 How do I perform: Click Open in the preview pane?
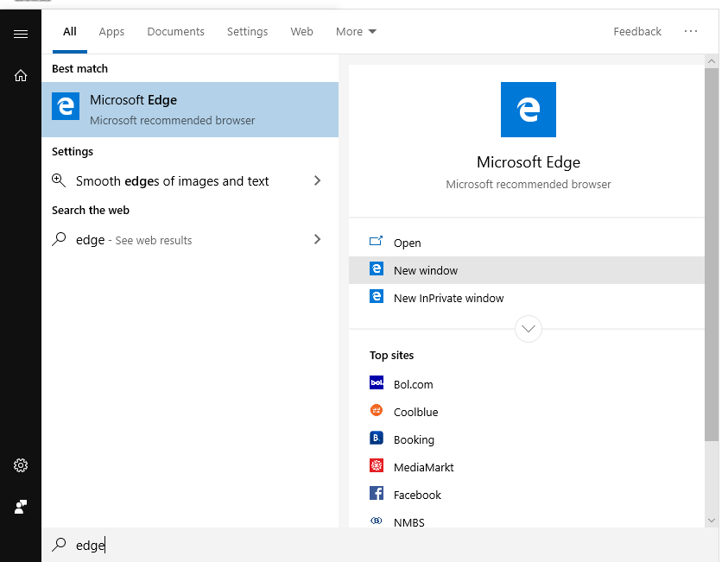point(527,243)
